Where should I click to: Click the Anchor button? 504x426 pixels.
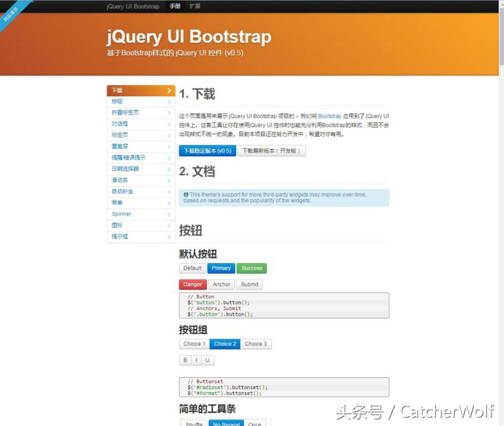pos(222,284)
